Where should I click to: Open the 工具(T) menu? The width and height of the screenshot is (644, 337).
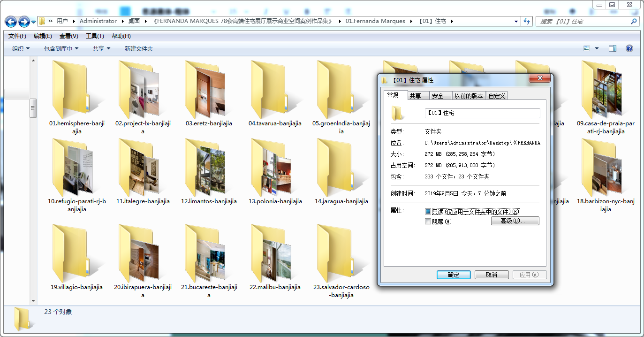pyautogui.click(x=95, y=36)
